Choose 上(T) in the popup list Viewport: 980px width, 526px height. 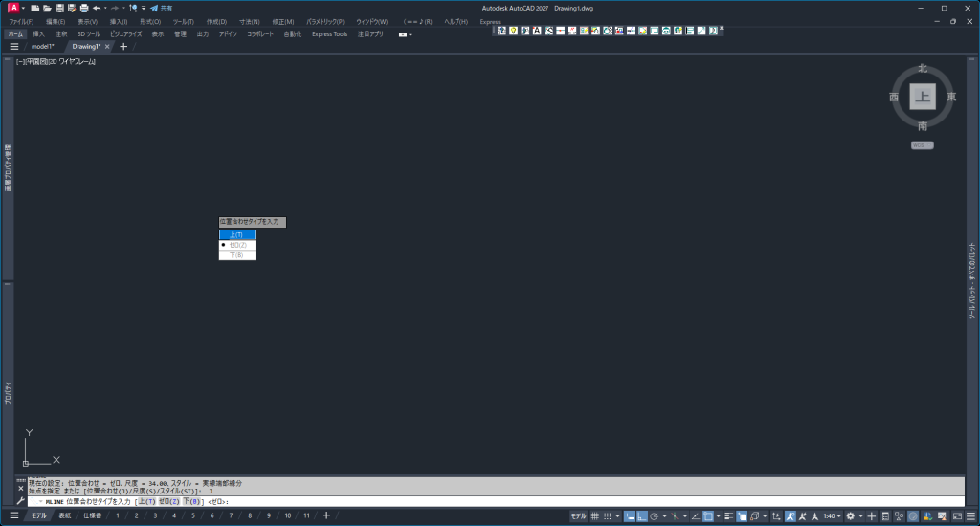[x=236, y=234]
